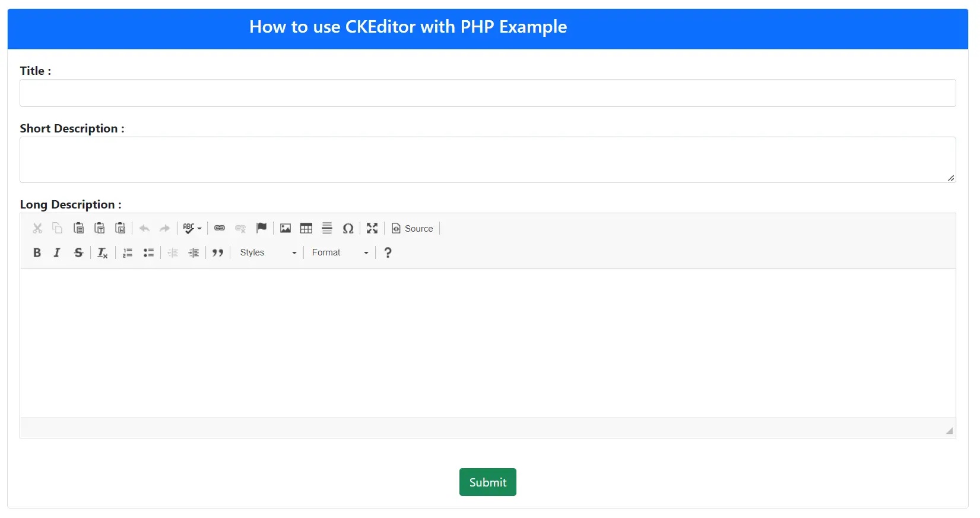
Task: Insert an anchor with flag icon
Action: coord(261,228)
